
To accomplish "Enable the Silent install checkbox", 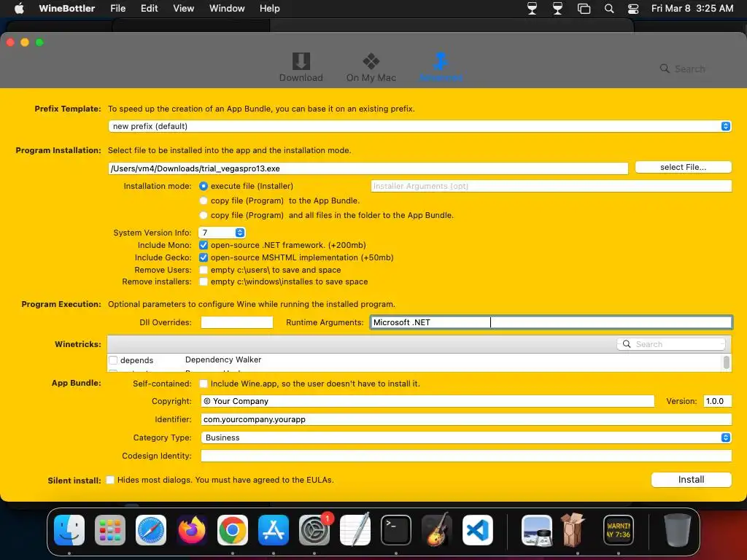I will tap(110, 480).
